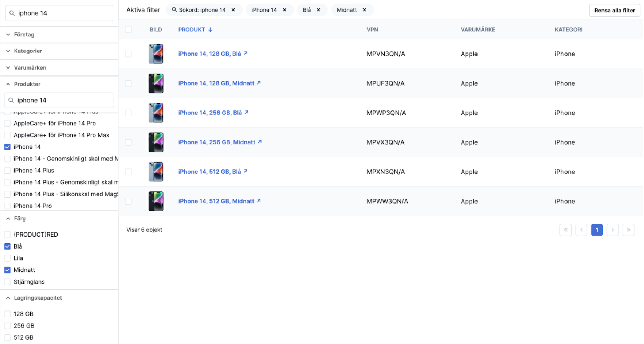
Task: Click the VPN column header
Action: [372, 30]
